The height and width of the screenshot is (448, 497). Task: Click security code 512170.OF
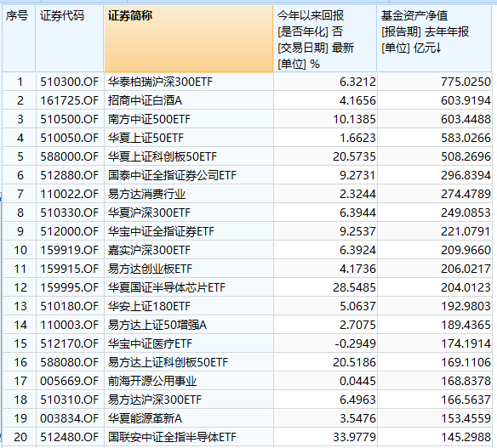70,343
